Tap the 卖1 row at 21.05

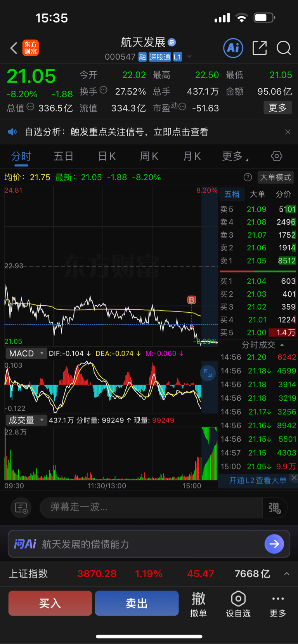(x=258, y=261)
